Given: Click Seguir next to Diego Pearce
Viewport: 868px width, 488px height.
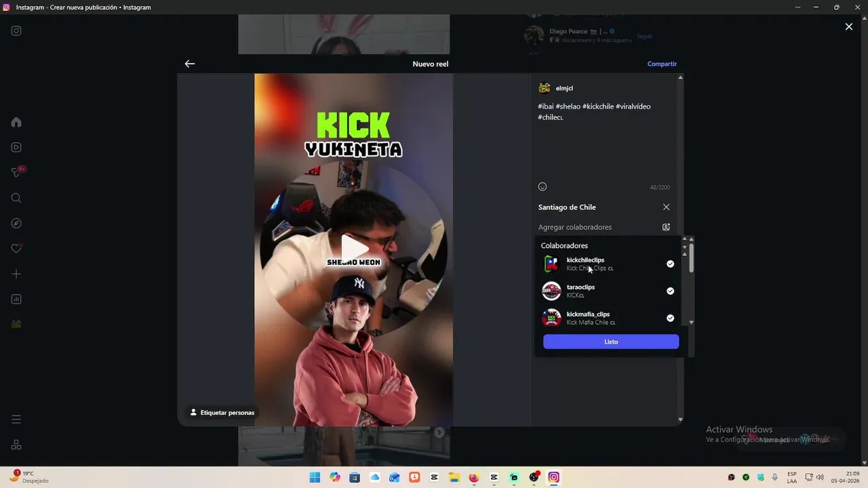Looking at the screenshot, I should click(644, 36).
